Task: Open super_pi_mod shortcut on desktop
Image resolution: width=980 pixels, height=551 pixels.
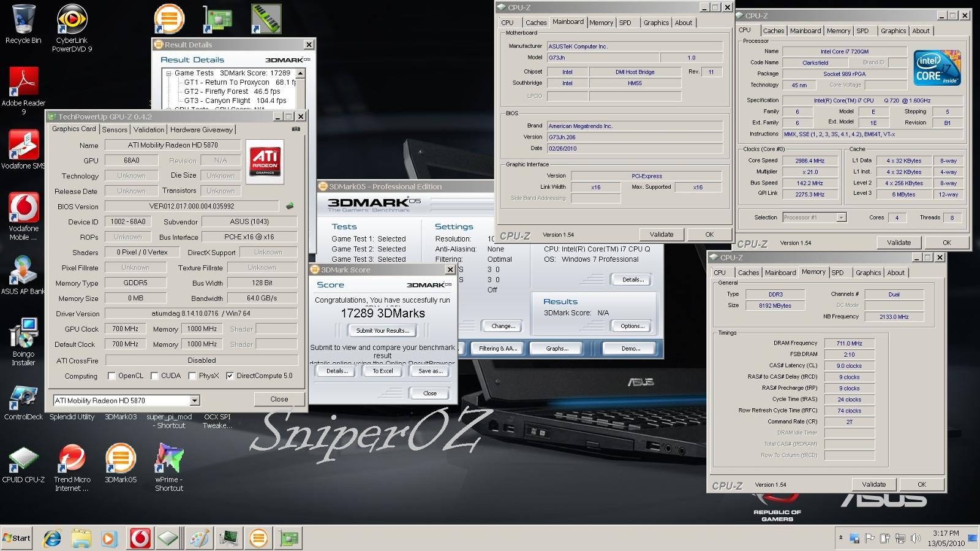Action: [x=169, y=421]
